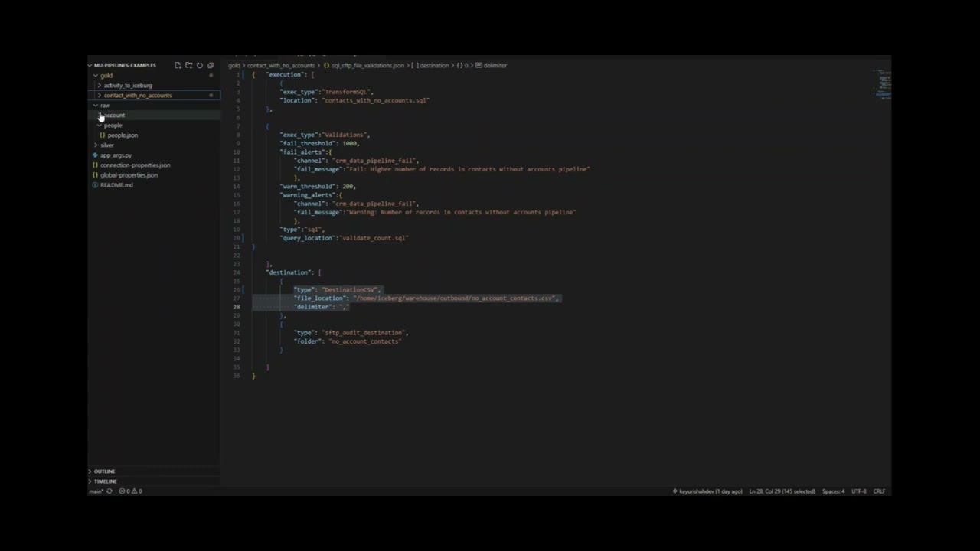
Task: Click the UTF-8 encoding indicator
Action: (x=858, y=491)
